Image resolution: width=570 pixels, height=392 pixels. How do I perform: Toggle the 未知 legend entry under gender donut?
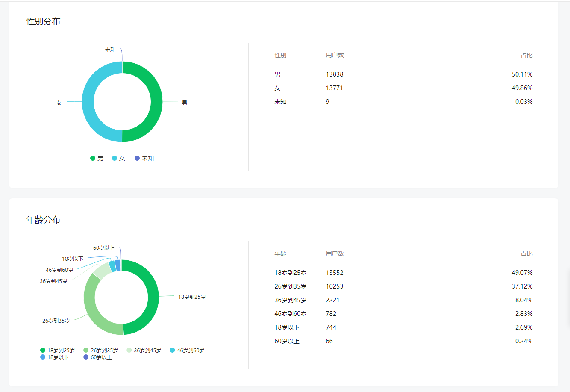pyautogui.click(x=144, y=158)
